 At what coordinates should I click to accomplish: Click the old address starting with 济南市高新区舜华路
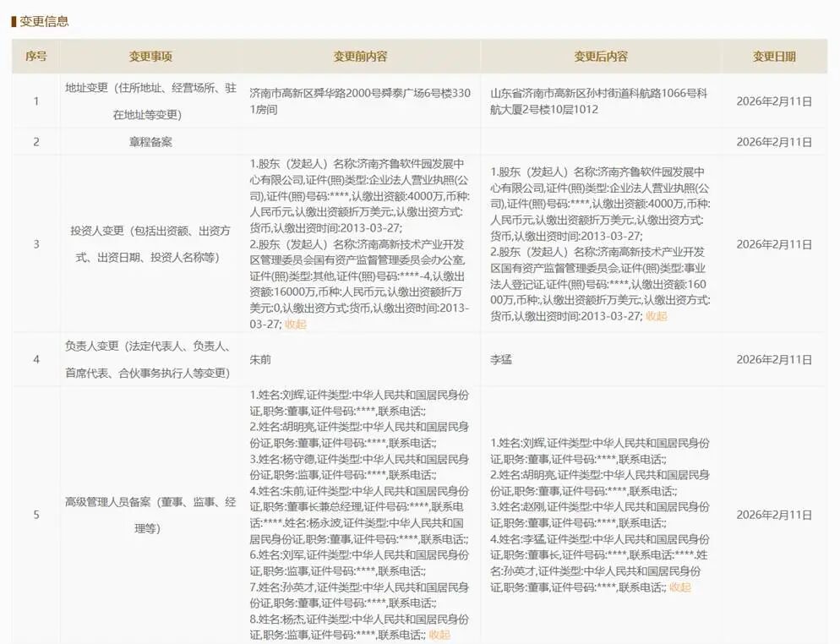(x=360, y=101)
